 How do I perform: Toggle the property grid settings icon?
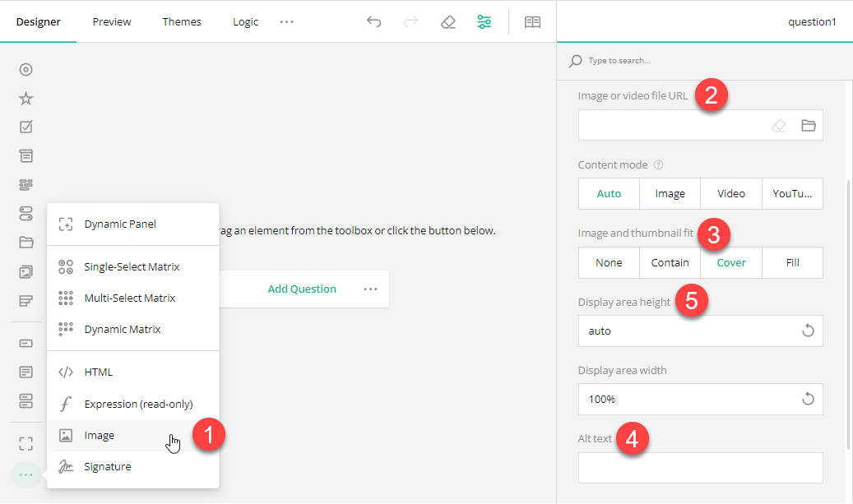(x=484, y=21)
